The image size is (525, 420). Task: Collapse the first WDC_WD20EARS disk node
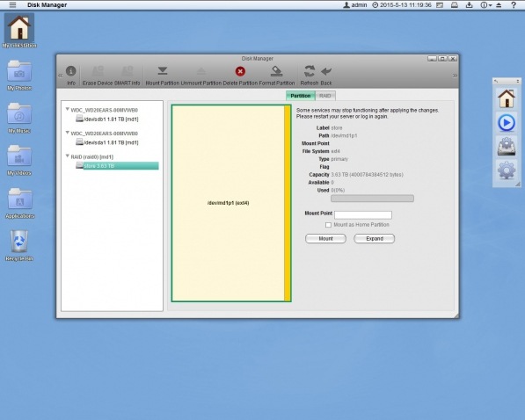pos(68,109)
